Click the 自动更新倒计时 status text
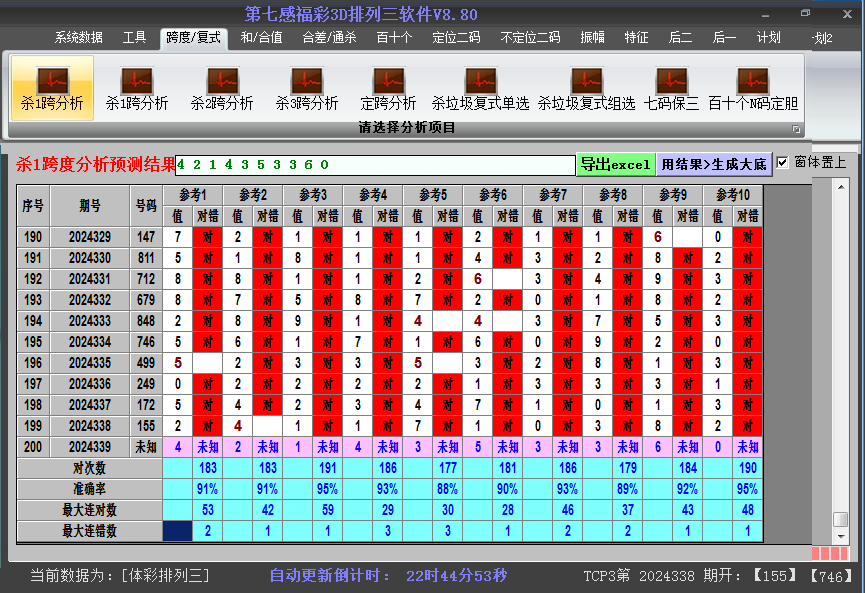Image resolution: width=865 pixels, height=593 pixels. (388, 576)
